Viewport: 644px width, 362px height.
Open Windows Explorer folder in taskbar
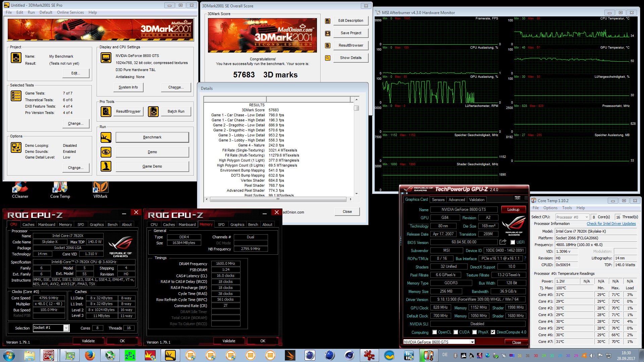pos(30,355)
